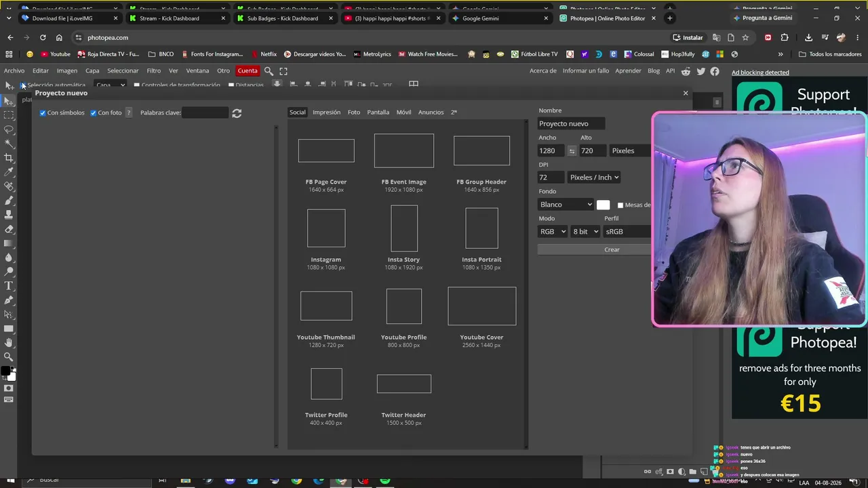Click the browser reload button
The height and width of the screenshot is (488, 868).
tap(43, 37)
